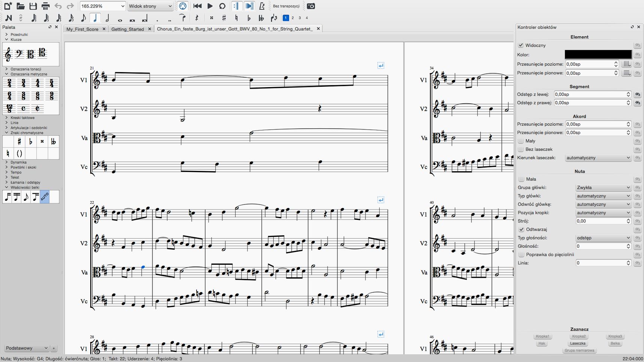The height and width of the screenshot is (362, 644).
Task: Redo the last undone action
Action: pyautogui.click(x=70, y=6)
